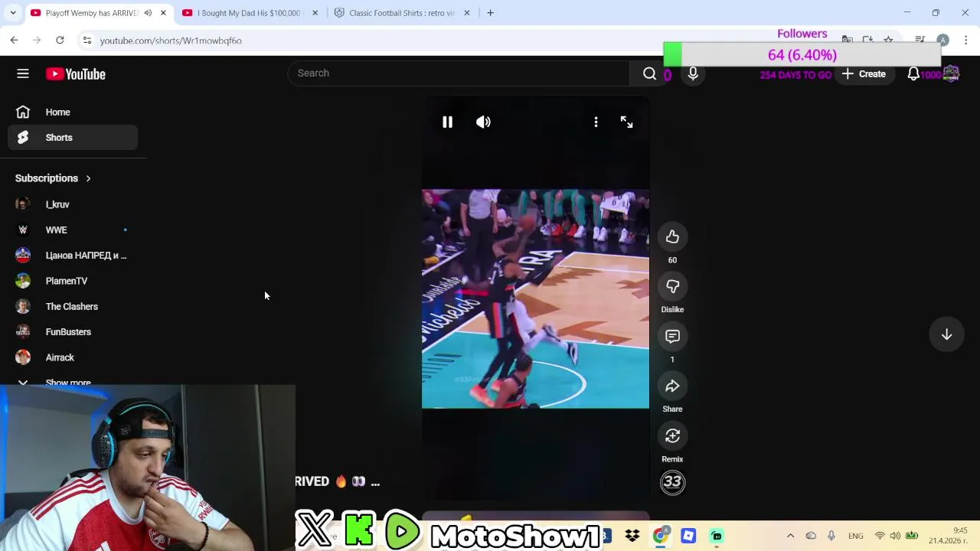Open the comments for this Short

672,336
